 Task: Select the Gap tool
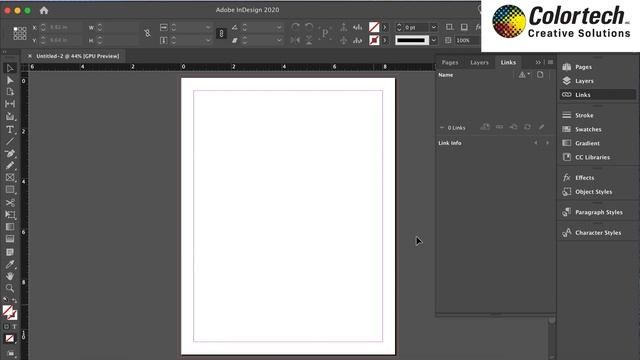pos(10,104)
